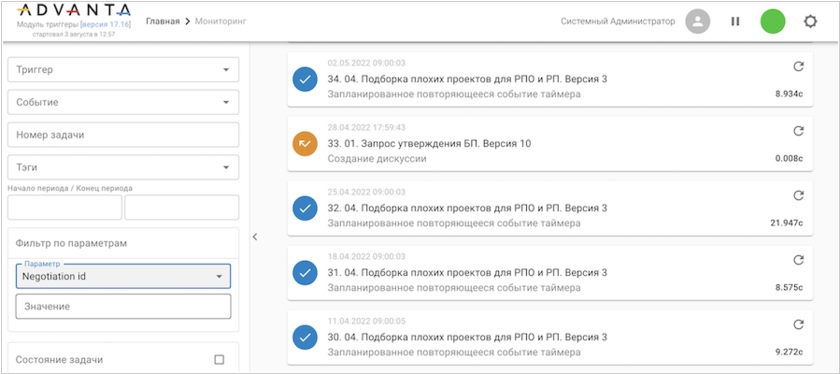Click the duration value 21.947с
Viewport: 840px width, 374px height.
pos(786,223)
